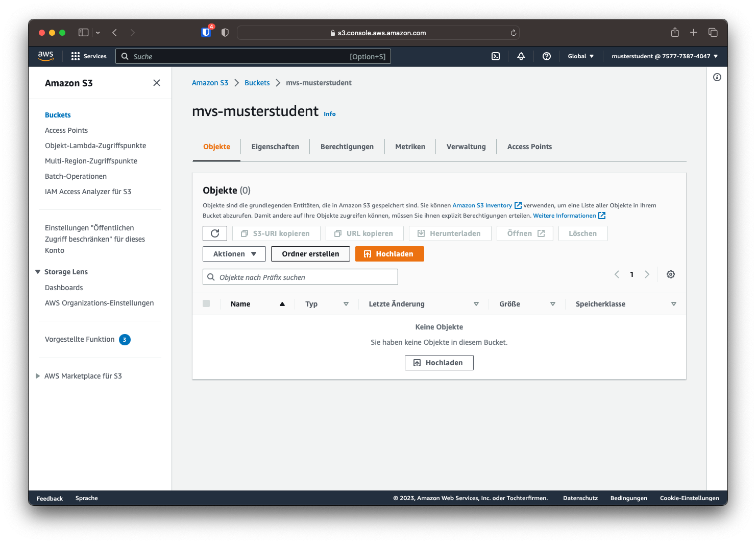Collapse the Storage Lens section
The height and width of the screenshot is (543, 756).
click(38, 272)
